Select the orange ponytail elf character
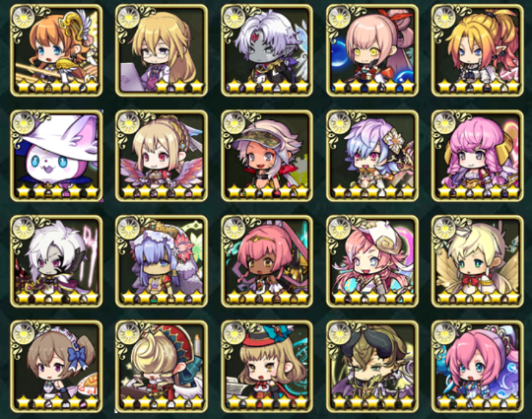532x419 pixels. click(x=478, y=50)
